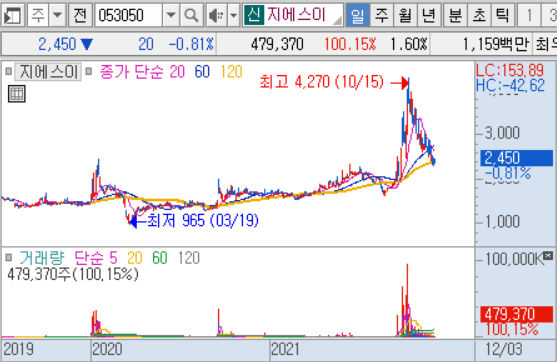Click the blue 2,450 current price tag
Viewport: 557px width, 362px height.
click(517, 158)
